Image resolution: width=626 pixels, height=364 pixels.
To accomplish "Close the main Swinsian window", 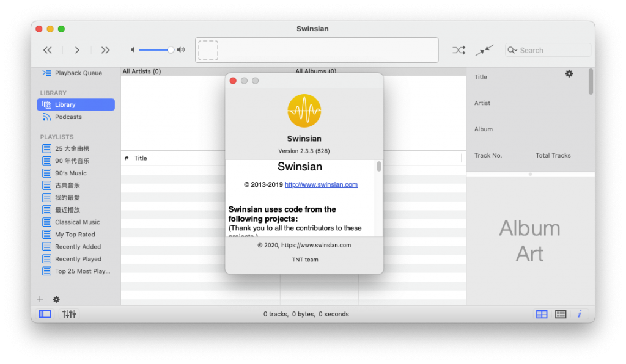I will [x=39, y=29].
